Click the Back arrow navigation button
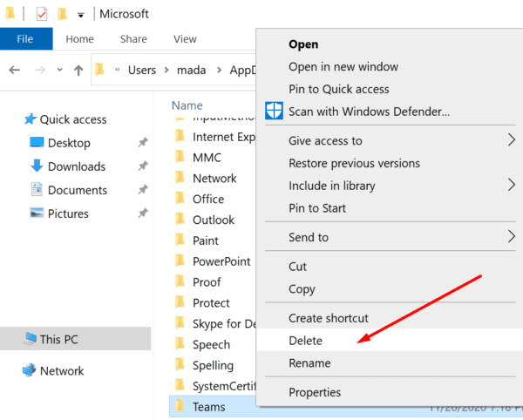The height and width of the screenshot is (420, 523). tap(15, 71)
